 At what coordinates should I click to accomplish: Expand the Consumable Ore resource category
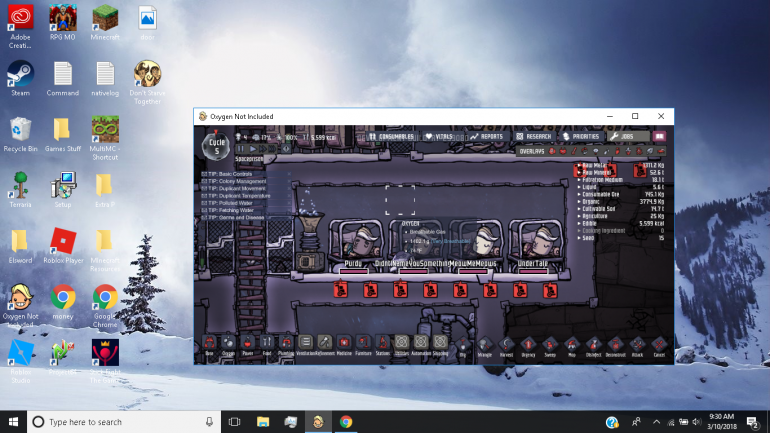tap(621, 194)
